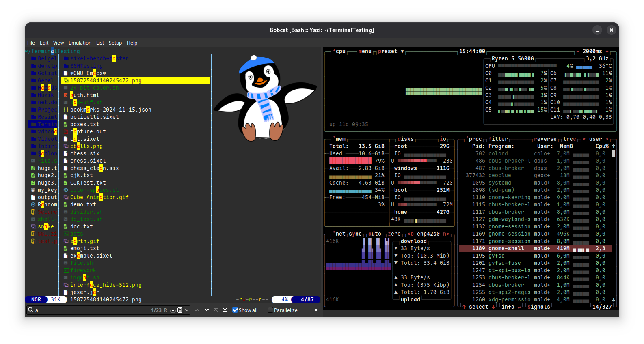Open the Setup menu
Viewport: 644px width, 344px height.
click(x=115, y=43)
